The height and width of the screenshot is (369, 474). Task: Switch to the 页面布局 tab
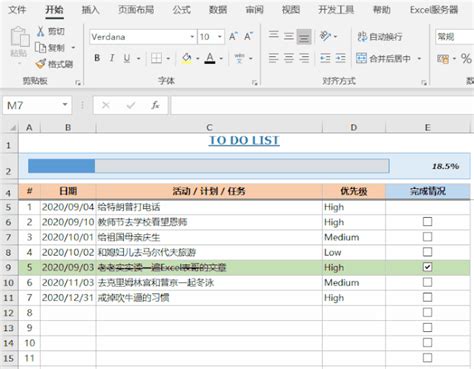(136, 10)
